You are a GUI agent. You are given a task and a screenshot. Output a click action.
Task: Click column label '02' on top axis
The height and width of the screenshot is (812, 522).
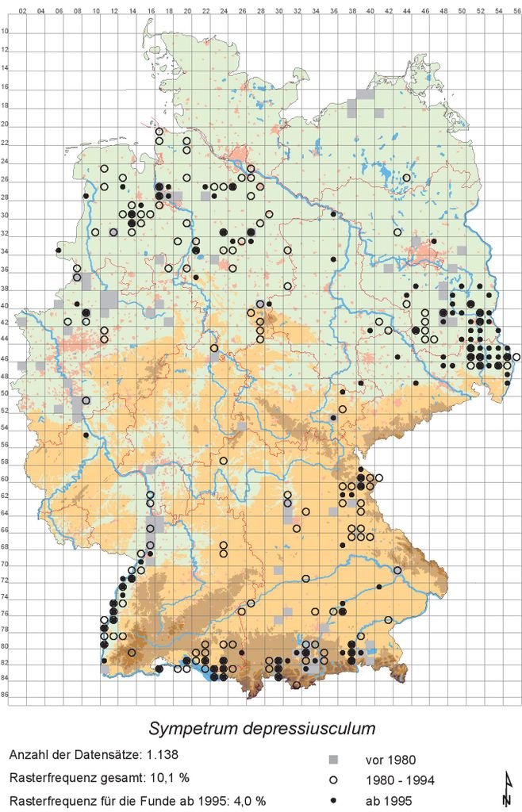pos(22,10)
